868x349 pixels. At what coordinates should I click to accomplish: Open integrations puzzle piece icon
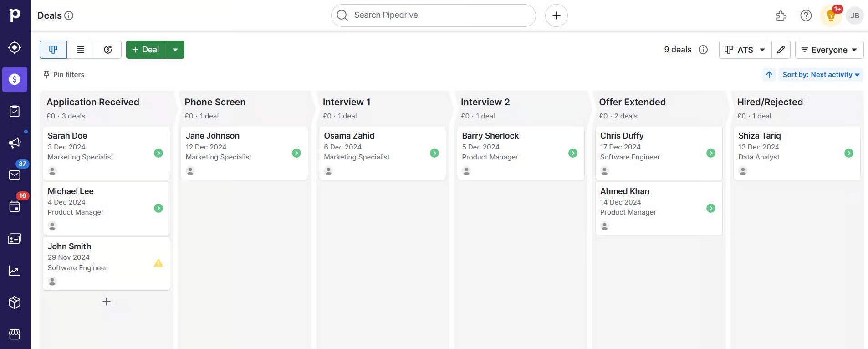[x=781, y=16]
